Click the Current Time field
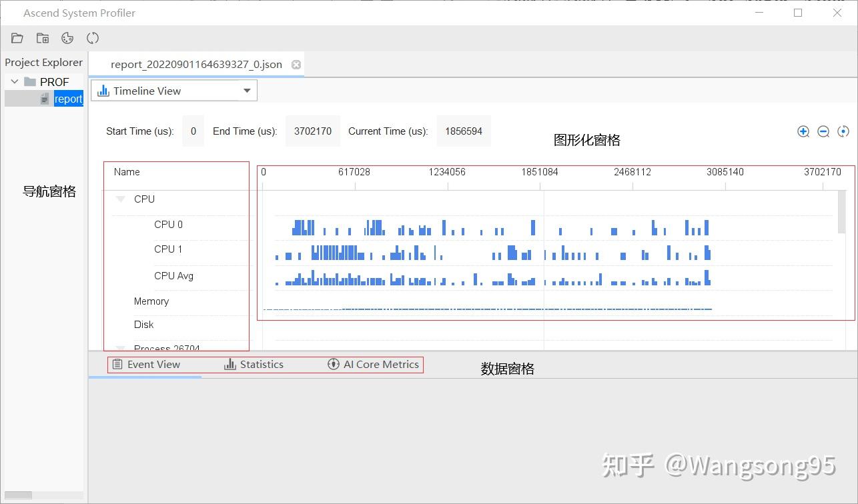858x504 pixels. click(x=464, y=131)
